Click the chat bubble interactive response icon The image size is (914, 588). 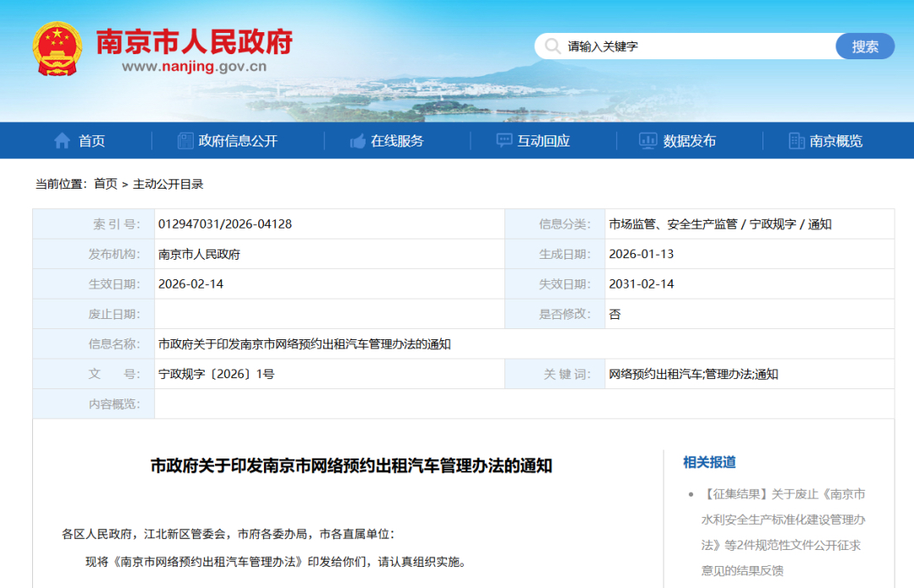(x=504, y=141)
